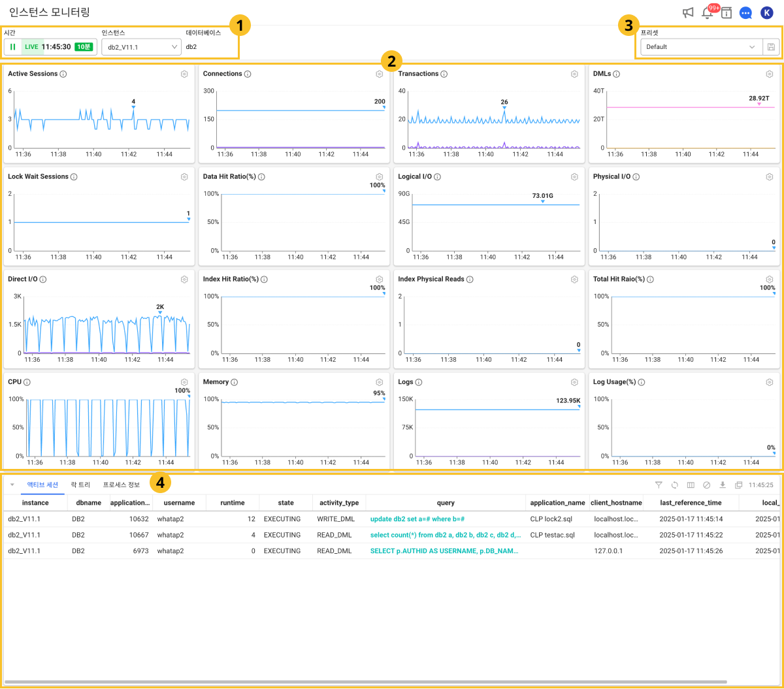Image resolution: width=784 pixels, height=689 pixels.
Task: Switch to the 액티브 세션 tab
Action: point(42,485)
